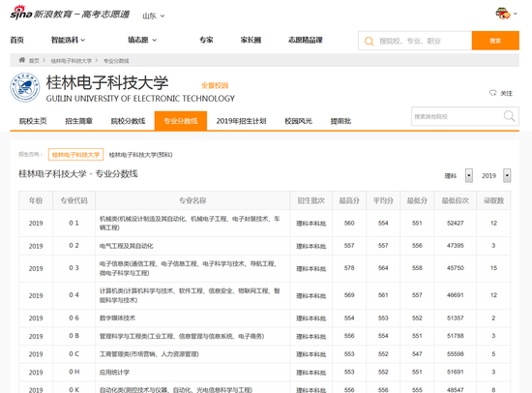Screen dimensions: 532x393
Task: Click the 数字媒体技术 major name
Action: 117,317
